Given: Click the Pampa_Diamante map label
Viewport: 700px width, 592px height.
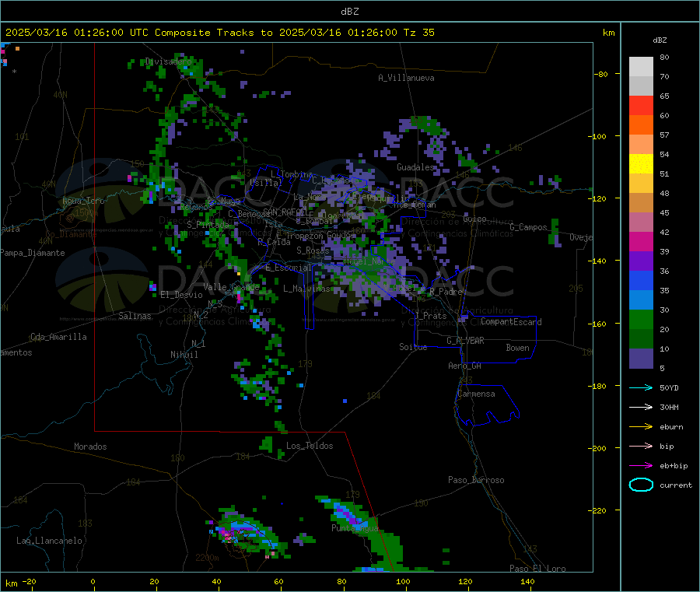Looking at the screenshot, I should (33, 253).
